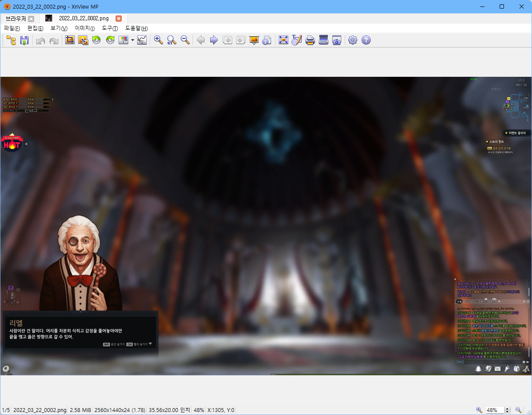This screenshot has width=532, height=415.
Task: Open the browser tree icon in toolbar
Action: coord(11,40)
